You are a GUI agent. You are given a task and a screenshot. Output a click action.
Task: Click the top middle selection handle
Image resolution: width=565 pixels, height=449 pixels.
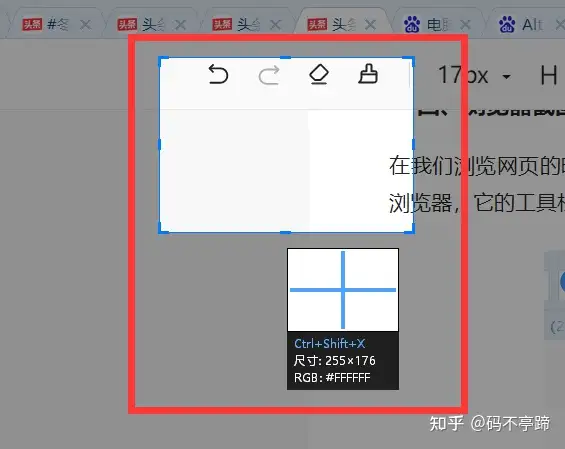[285, 58]
